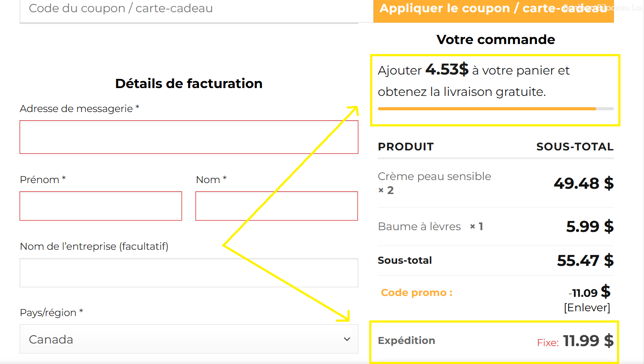Click the Nom de l'entreprise input field
The width and height of the screenshot is (644, 364).
[189, 273]
